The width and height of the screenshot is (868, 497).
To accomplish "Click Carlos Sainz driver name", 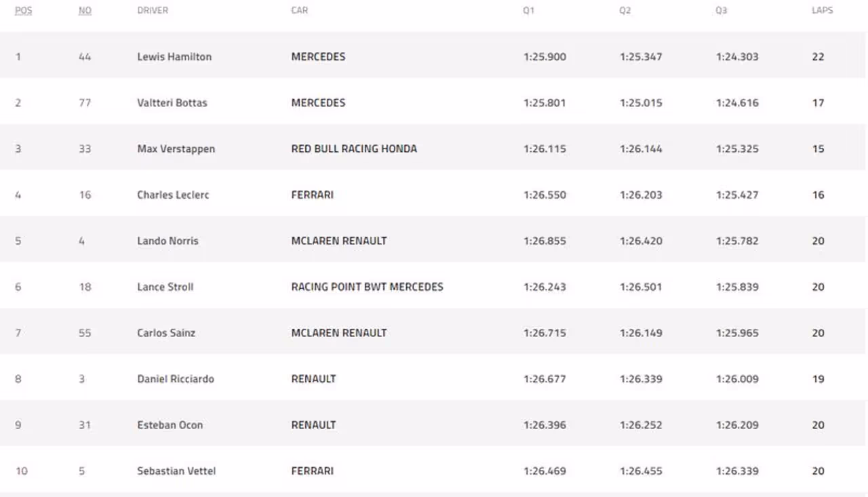I will click(x=166, y=334).
